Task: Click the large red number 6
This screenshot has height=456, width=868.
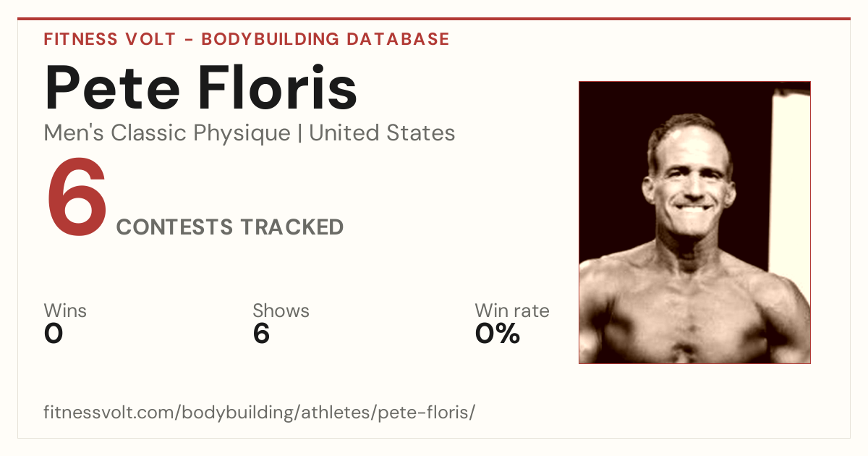Action: point(77,198)
